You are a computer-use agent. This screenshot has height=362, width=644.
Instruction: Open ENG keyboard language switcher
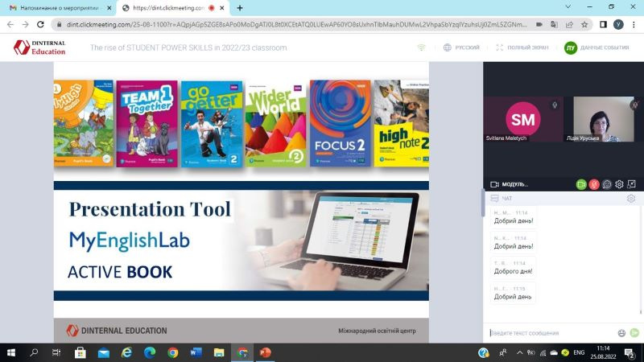579,352
